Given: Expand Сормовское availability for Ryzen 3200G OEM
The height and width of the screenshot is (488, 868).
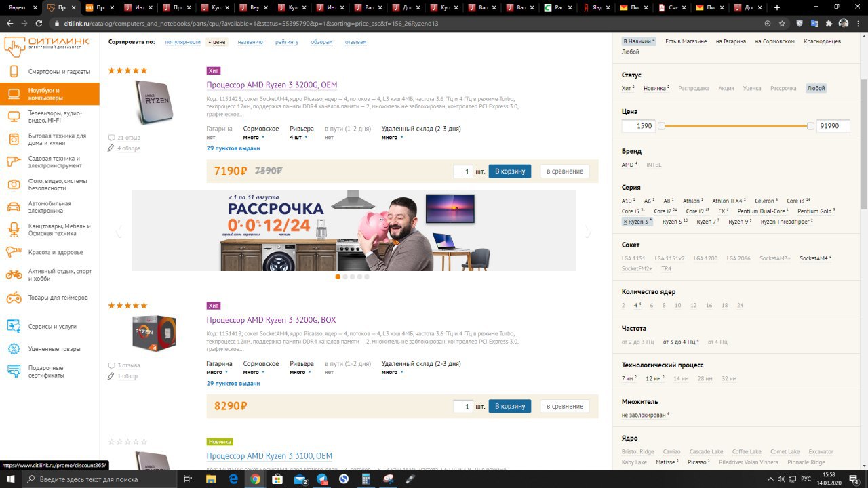Looking at the screenshot, I should (x=253, y=137).
